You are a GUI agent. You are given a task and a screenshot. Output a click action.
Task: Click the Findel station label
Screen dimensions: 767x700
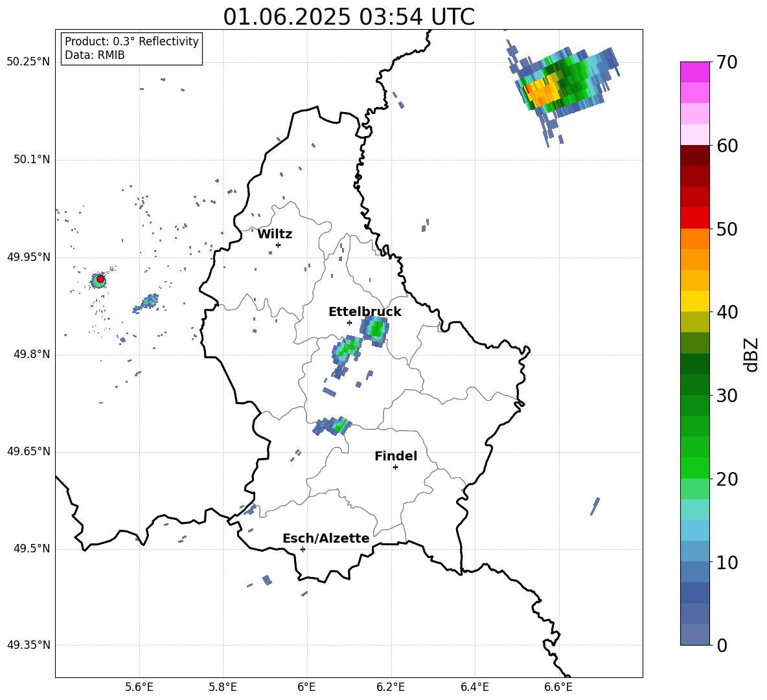(x=396, y=456)
